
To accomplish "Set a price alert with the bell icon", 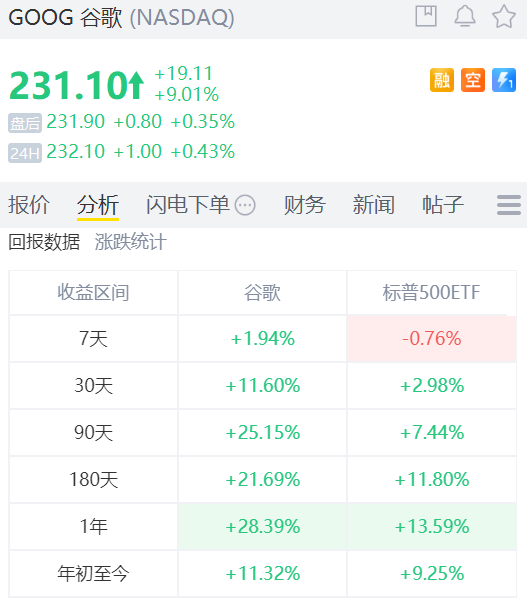I will [465, 16].
